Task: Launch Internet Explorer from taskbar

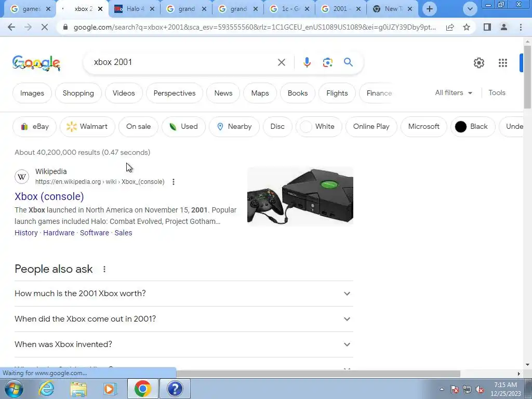Action: pos(46,389)
